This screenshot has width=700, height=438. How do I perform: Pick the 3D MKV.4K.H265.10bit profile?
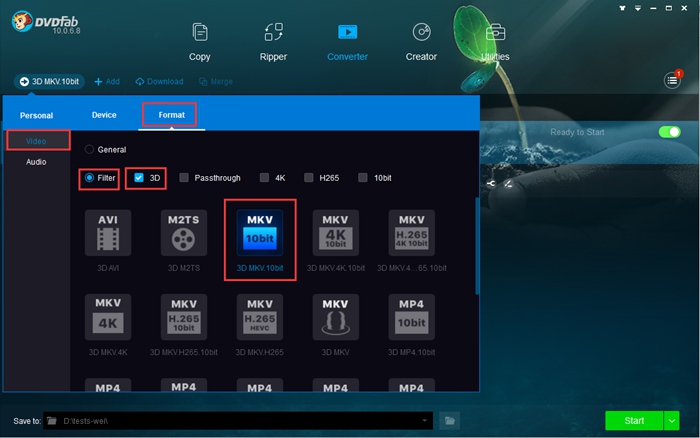pos(412,240)
